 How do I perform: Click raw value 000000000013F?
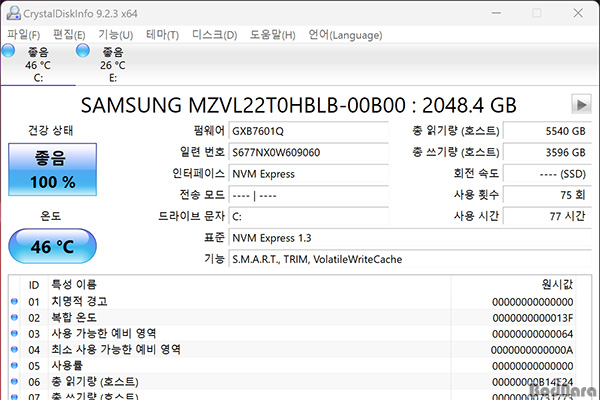pyautogui.click(x=533, y=318)
